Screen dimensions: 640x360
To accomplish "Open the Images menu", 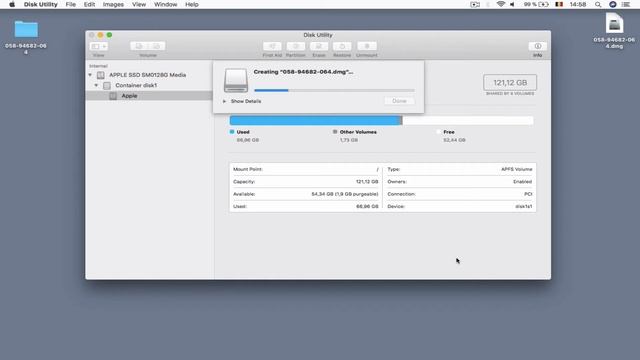I will coord(113,4).
